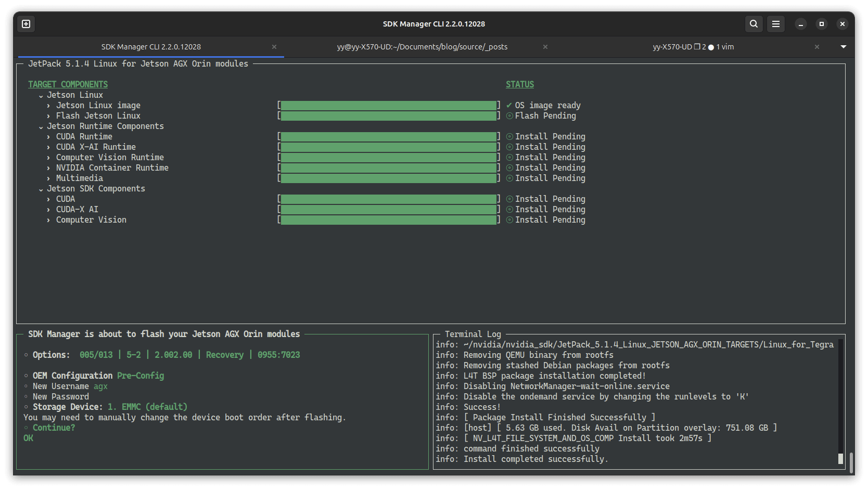
Task: Collapse the Jetson Runtime Components group
Action: [x=41, y=126]
